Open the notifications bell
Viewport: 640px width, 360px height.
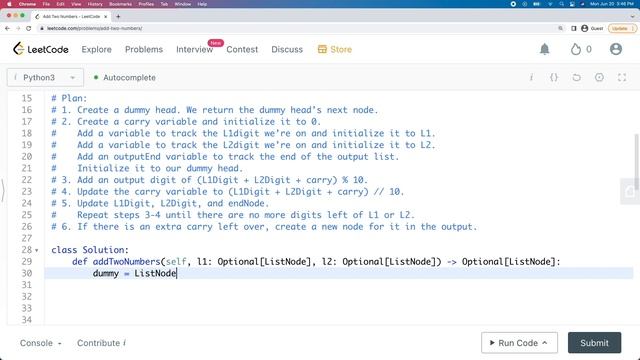(544, 49)
